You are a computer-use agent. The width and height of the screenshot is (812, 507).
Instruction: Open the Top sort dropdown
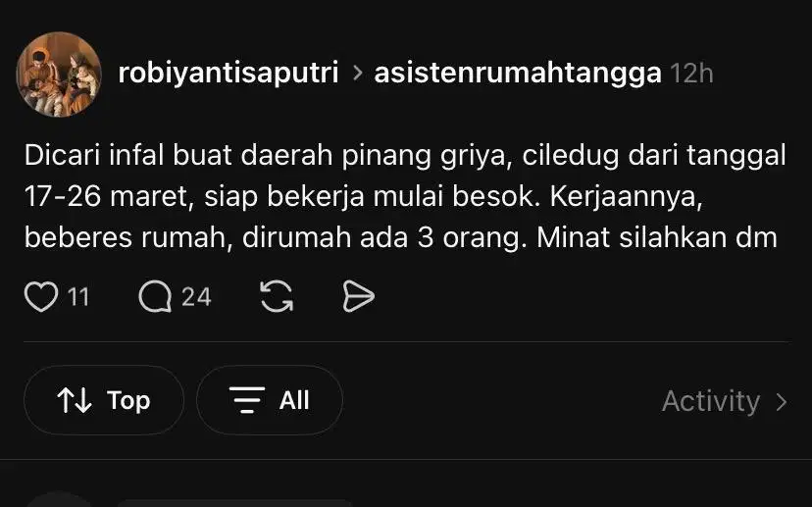pos(104,400)
